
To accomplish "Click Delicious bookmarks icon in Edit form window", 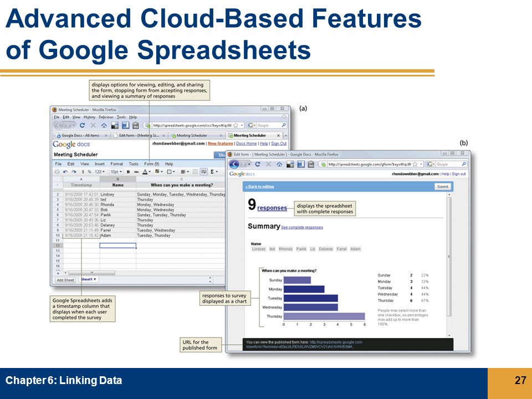I will click(290, 164).
